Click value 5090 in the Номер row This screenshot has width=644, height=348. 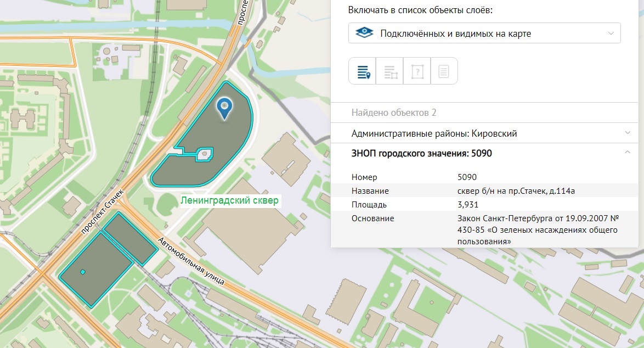coord(467,177)
